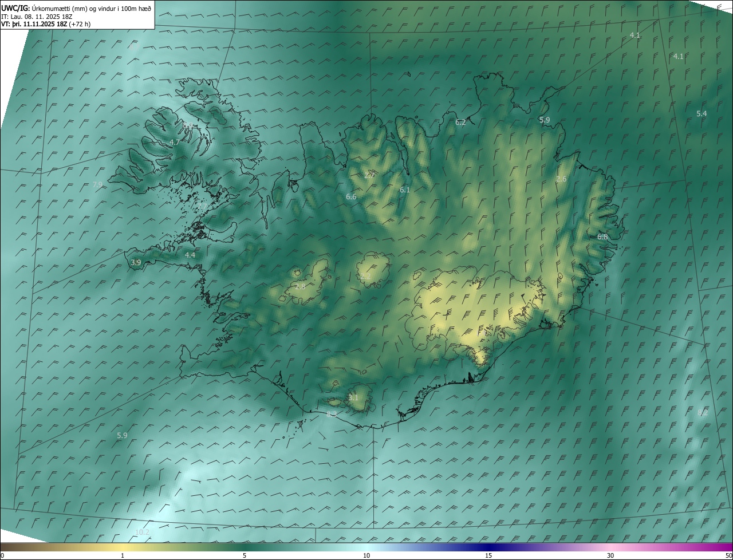Click the 6.1 value label

coord(405,190)
